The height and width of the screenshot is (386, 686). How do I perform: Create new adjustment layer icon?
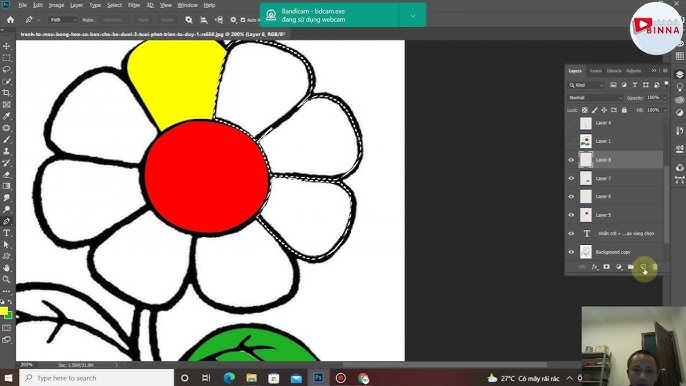coord(619,267)
